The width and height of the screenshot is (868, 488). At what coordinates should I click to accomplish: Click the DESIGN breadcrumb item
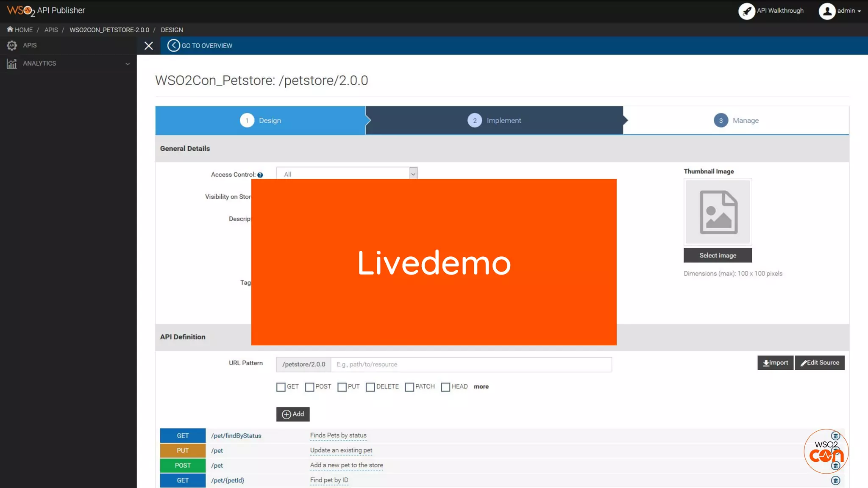coord(172,30)
